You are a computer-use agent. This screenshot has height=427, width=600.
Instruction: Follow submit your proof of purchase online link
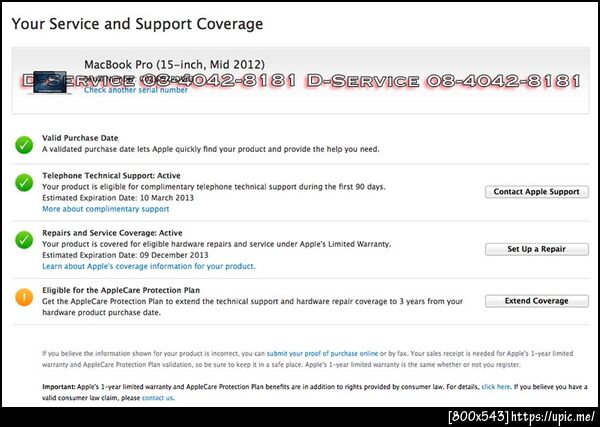tap(322, 354)
